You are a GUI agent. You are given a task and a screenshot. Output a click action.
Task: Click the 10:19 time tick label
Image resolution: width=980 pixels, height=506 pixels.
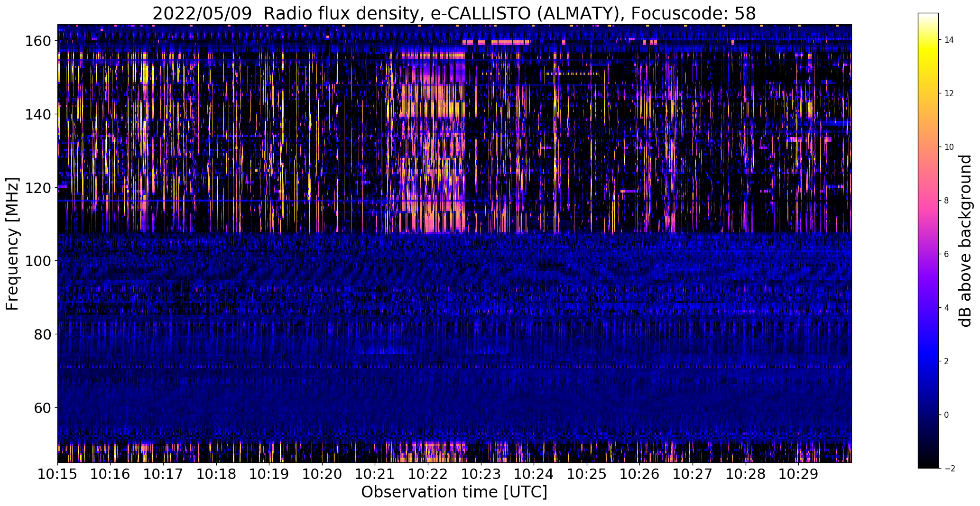[x=269, y=474]
